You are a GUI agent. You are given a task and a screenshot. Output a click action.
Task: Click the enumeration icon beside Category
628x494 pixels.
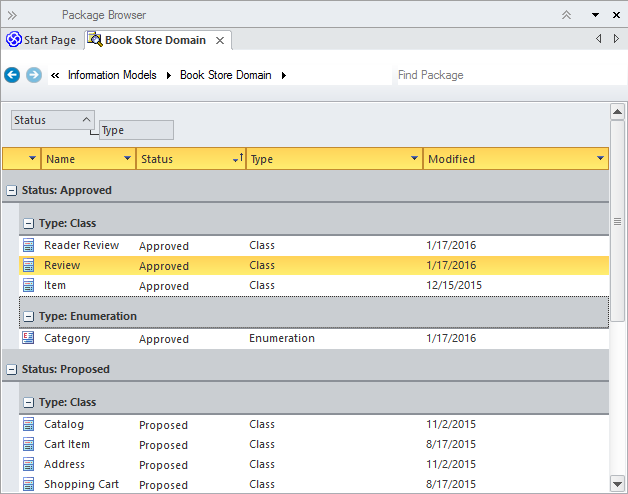(x=28, y=339)
